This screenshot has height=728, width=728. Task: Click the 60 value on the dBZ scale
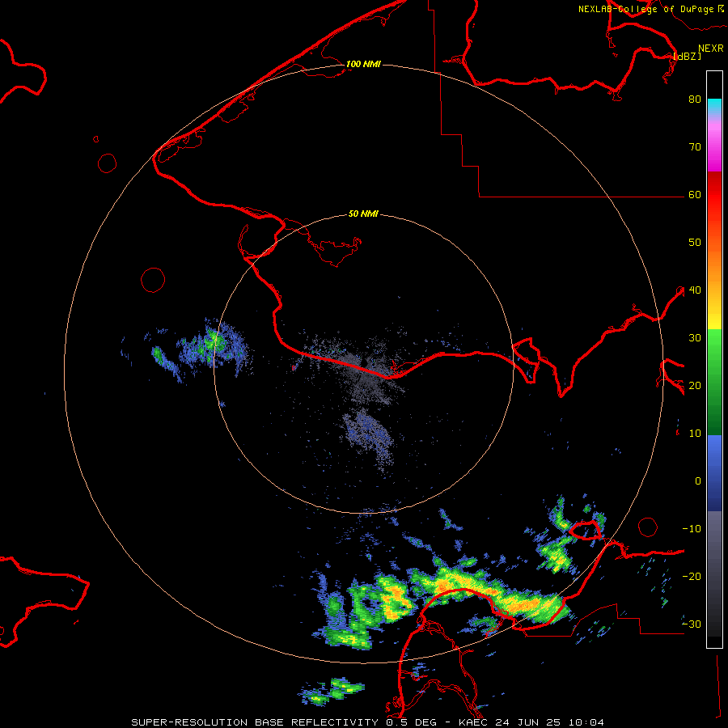coord(695,195)
